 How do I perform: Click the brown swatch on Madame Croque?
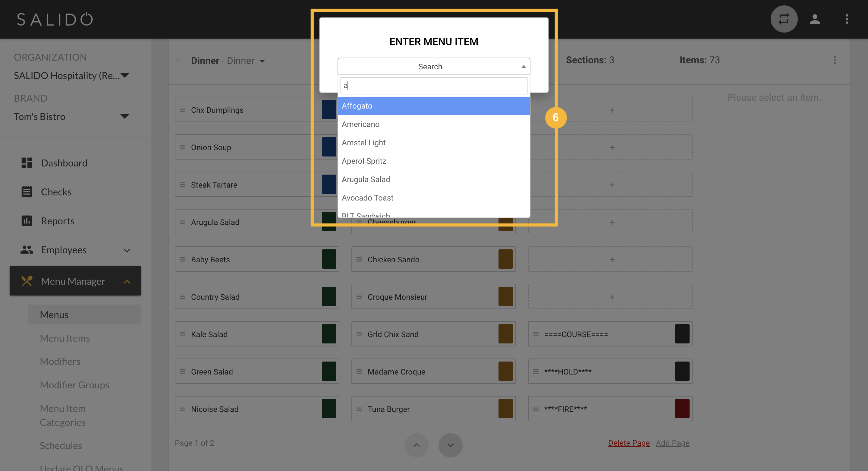click(505, 371)
